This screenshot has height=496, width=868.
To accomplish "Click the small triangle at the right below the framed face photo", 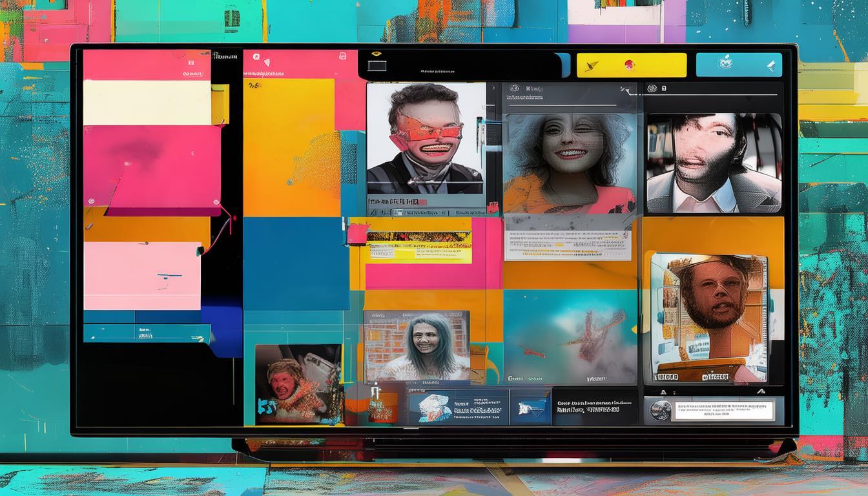I will pyautogui.click(x=760, y=391).
